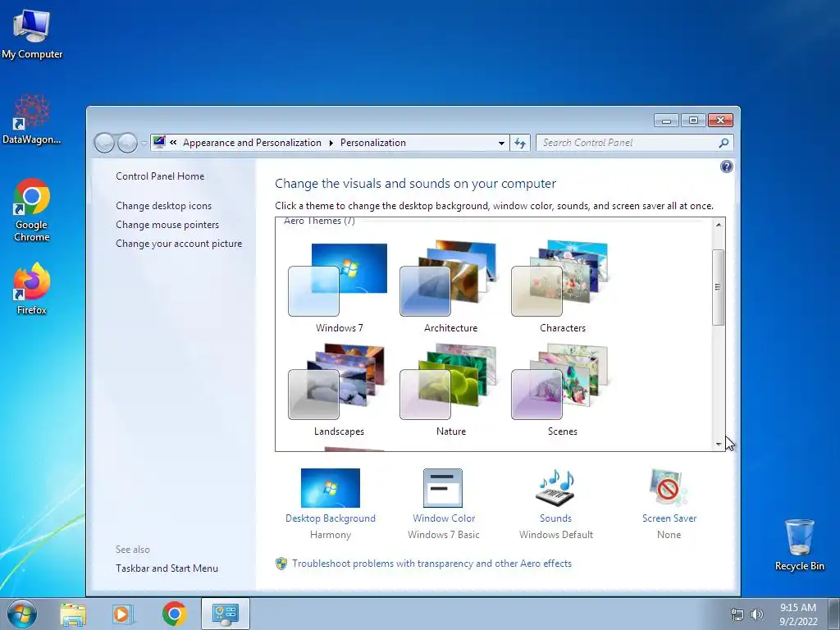Click the theme list scrollbar thumb

(x=719, y=287)
